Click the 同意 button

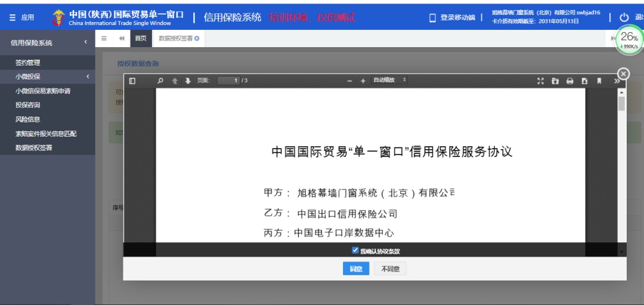(356, 269)
